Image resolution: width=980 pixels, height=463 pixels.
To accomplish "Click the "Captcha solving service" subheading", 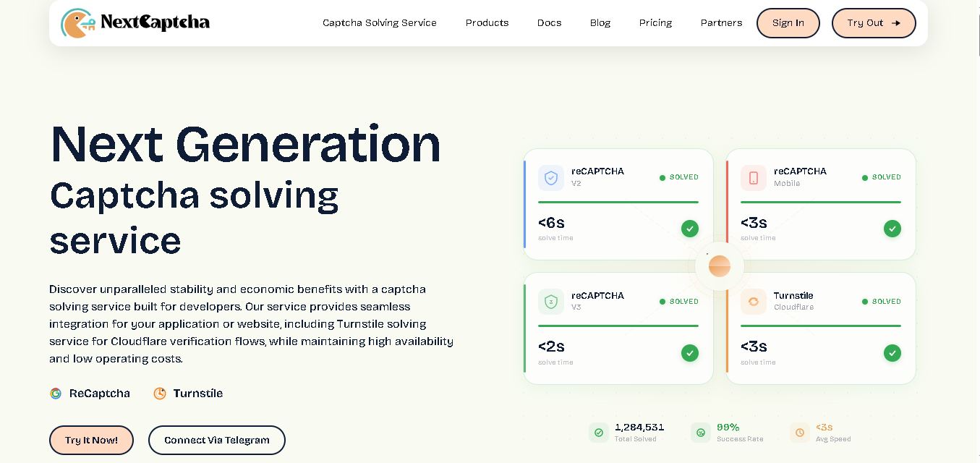I will pos(194,217).
